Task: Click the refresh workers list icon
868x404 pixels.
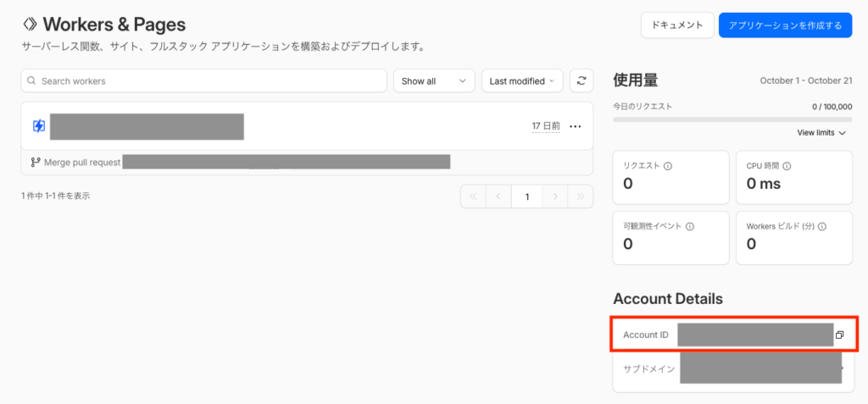Action: (581, 80)
